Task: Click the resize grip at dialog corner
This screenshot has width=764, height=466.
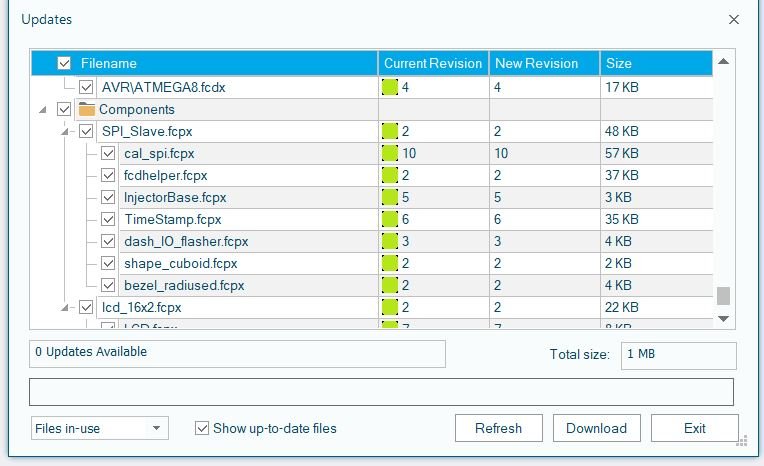Action: point(742,441)
